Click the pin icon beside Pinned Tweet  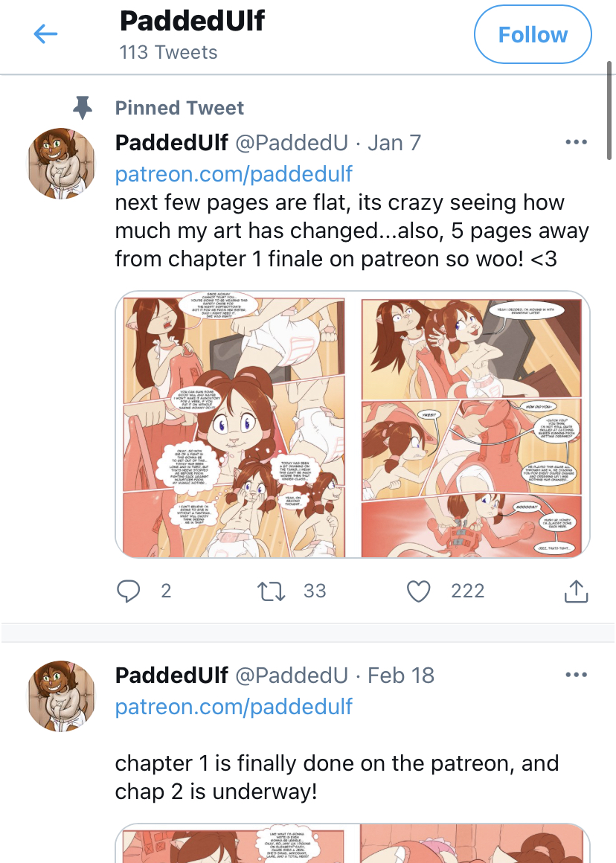point(83,108)
